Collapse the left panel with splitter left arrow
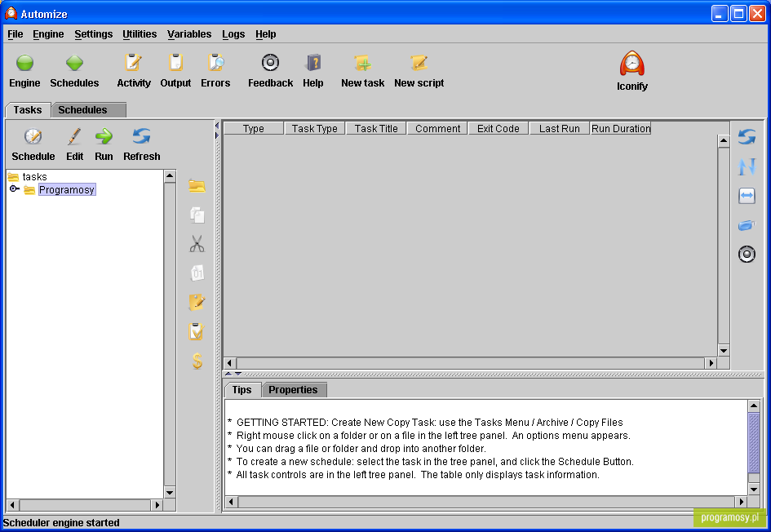 [217, 126]
